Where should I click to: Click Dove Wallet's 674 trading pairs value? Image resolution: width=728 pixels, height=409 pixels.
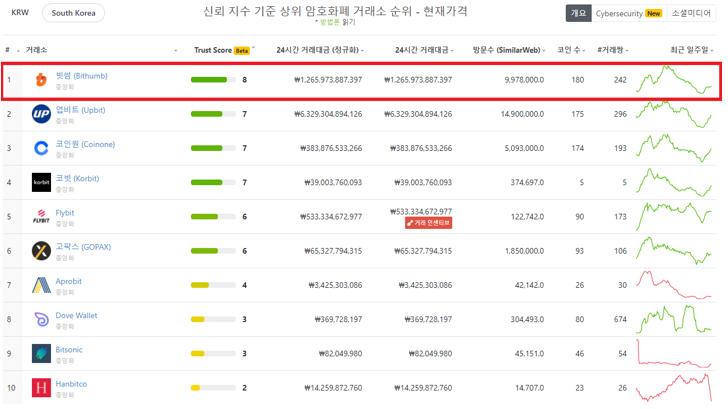coord(620,319)
